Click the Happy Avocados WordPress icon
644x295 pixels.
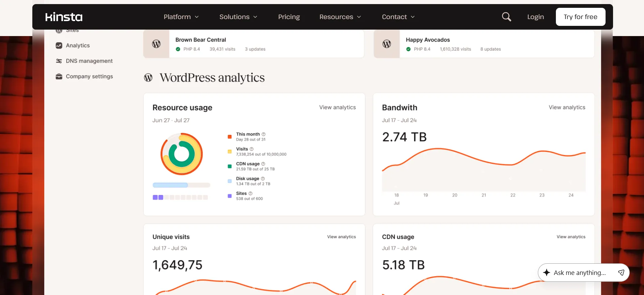pos(387,44)
